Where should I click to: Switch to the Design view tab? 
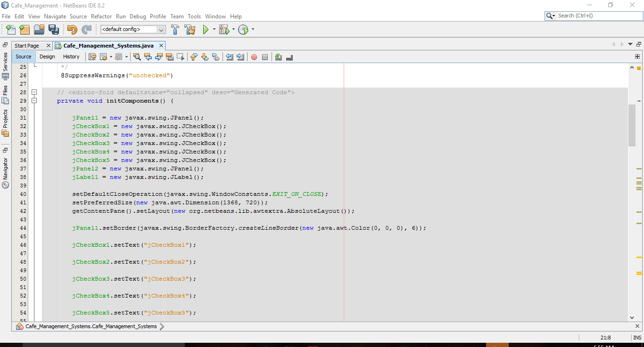click(47, 56)
